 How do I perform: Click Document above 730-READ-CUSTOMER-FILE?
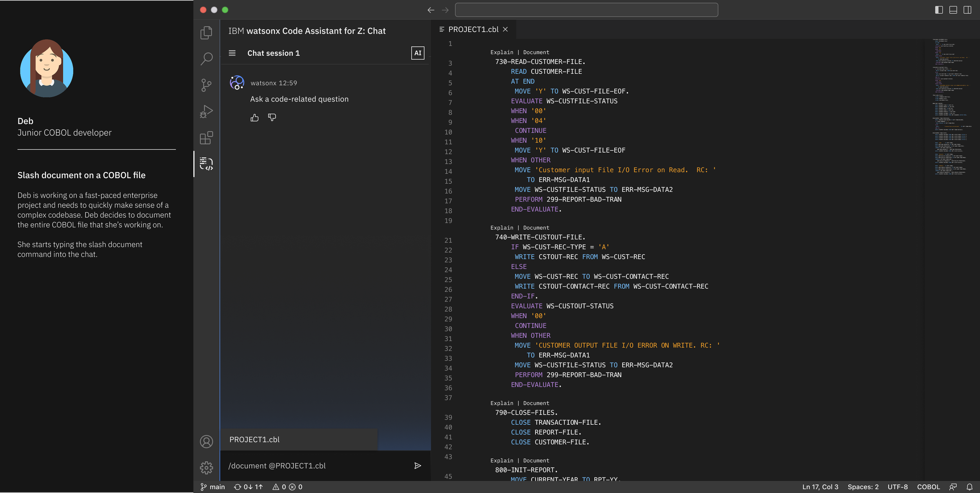[x=536, y=52]
